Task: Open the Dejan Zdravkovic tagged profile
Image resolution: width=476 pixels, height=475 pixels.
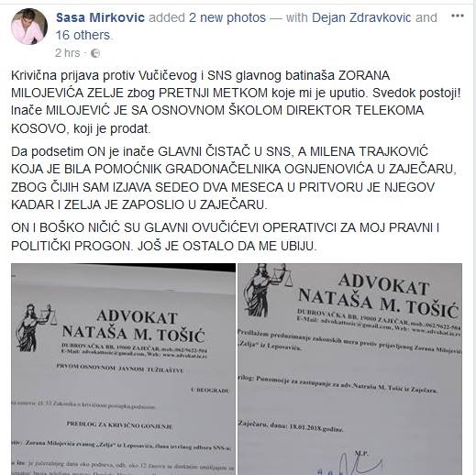Action: coord(361,17)
